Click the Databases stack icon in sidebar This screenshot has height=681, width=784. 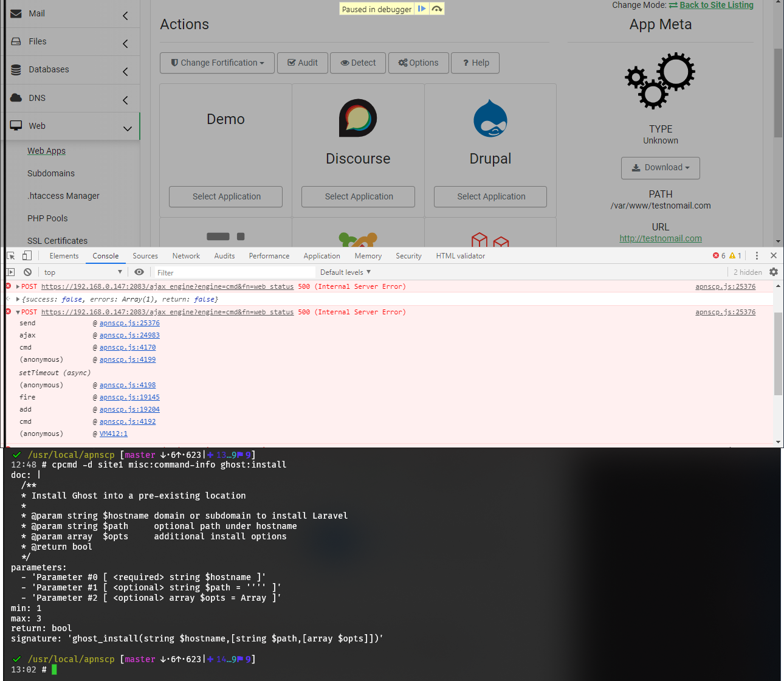16,70
